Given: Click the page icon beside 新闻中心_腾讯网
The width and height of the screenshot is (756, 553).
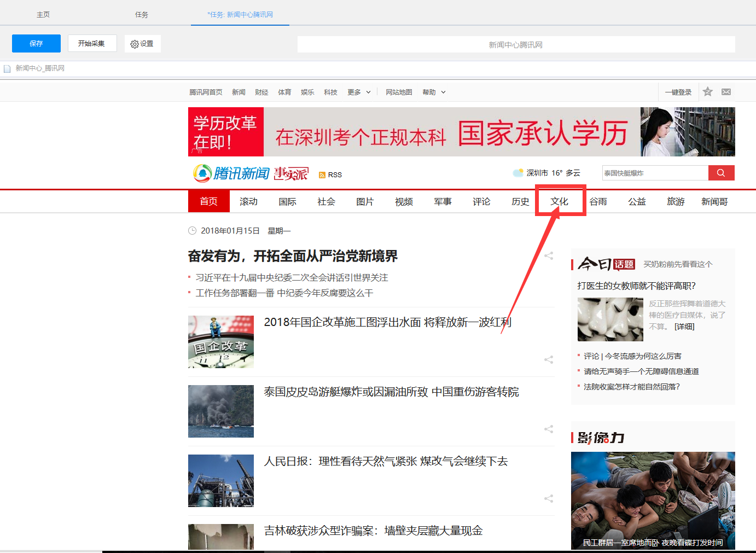Looking at the screenshot, I should click(7, 68).
